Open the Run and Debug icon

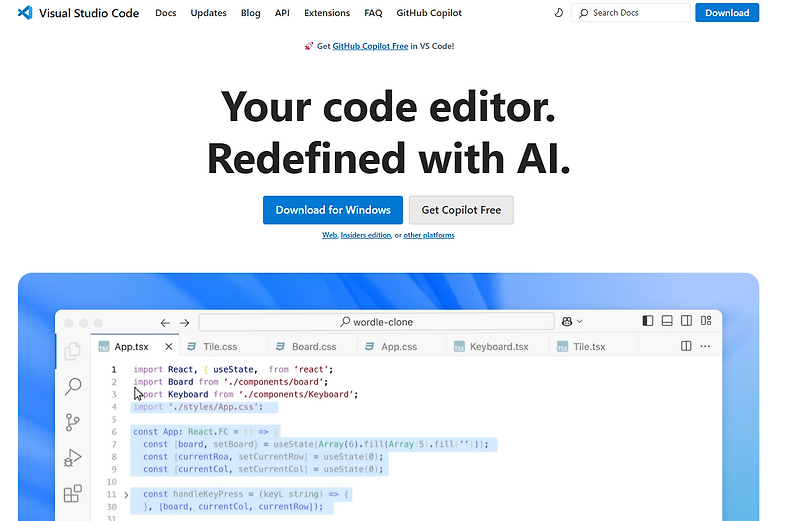click(x=72, y=458)
